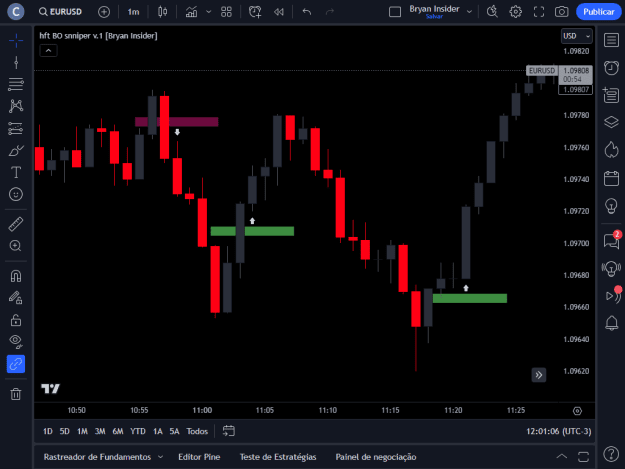The width and height of the screenshot is (625, 469).
Task: Add symbol to compare using plus icon
Action: [104, 12]
